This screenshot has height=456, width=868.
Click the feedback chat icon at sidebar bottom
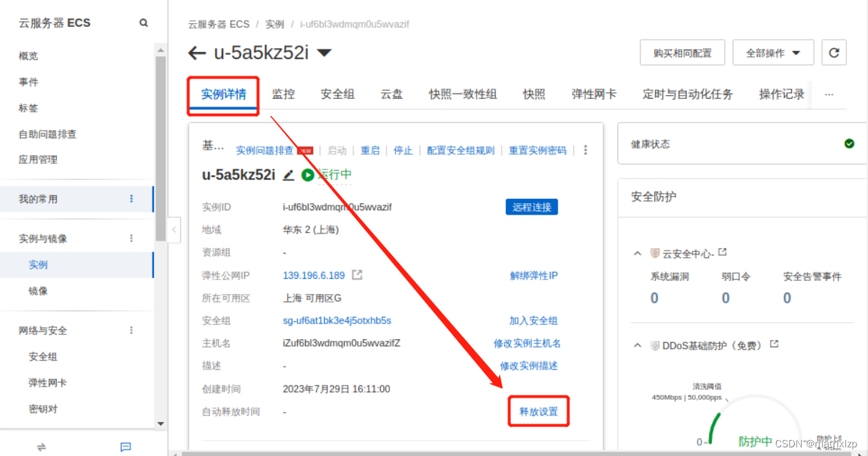126,447
